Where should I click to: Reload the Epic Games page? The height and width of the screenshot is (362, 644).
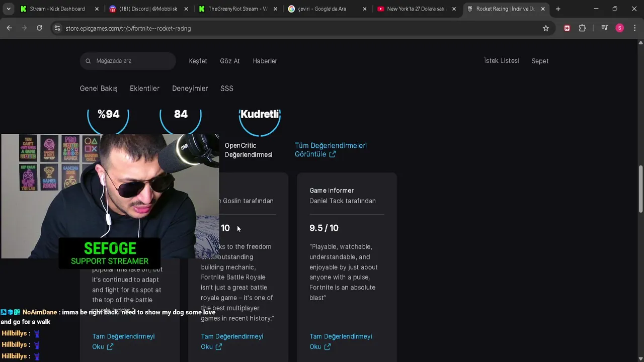tap(39, 28)
